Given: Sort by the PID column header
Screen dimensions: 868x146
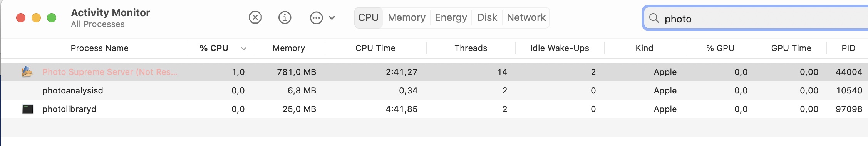Looking at the screenshot, I should (848, 48).
